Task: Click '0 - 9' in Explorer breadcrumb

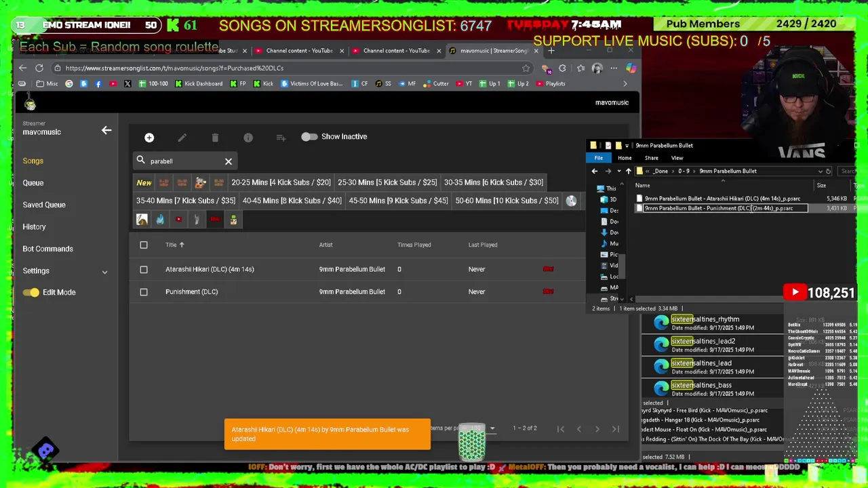Action: tap(684, 171)
